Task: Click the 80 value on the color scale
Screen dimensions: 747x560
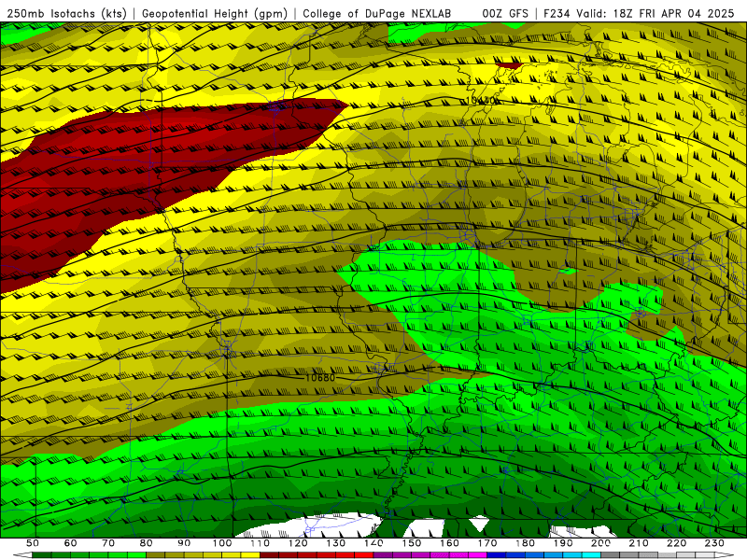Action: (x=146, y=543)
